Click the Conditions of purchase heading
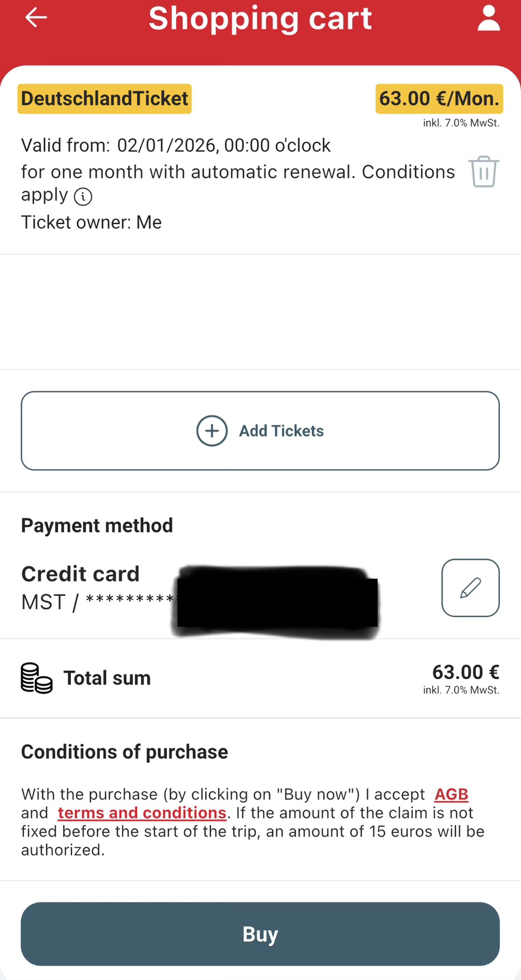Image resolution: width=521 pixels, height=980 pixels. pyautogui.click(x=125, y=752)
